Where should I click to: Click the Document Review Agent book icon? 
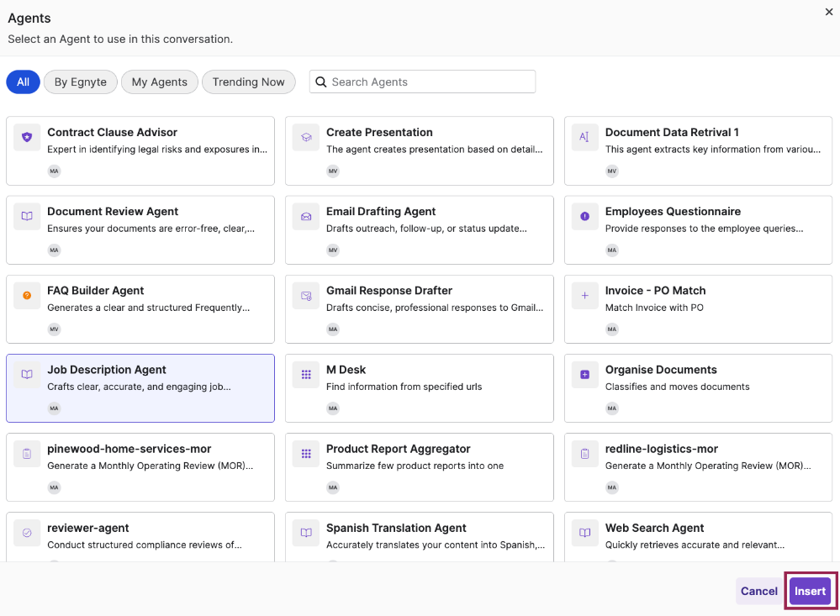click(27, 217)
